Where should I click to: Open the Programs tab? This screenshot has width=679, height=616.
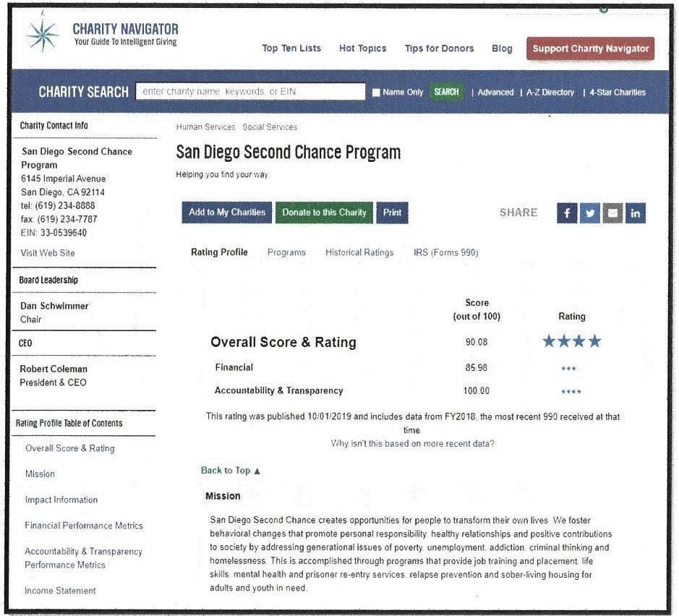(286, 252)
